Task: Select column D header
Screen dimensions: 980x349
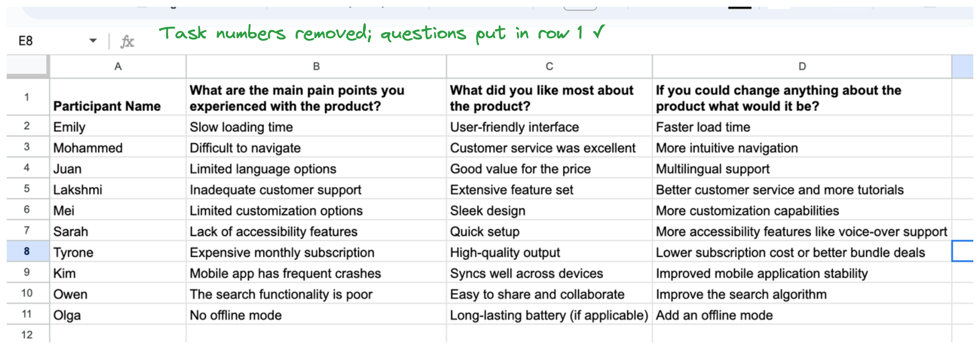Action: [802, 66]
